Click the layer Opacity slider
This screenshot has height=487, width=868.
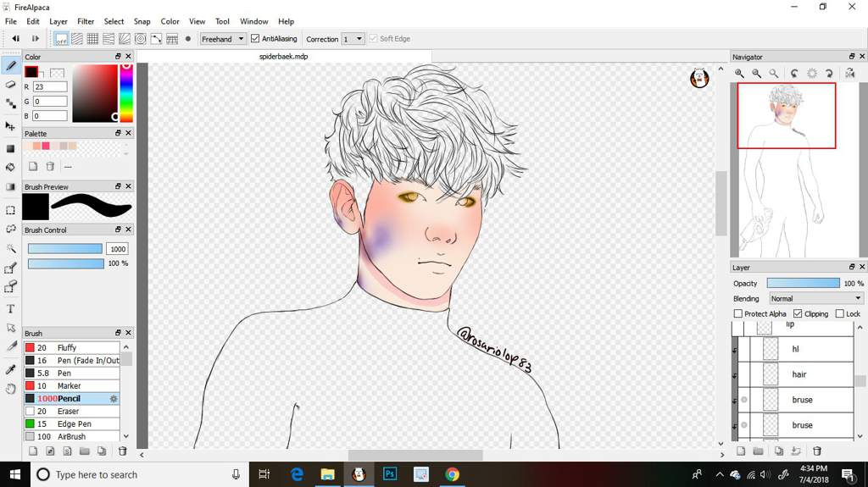tap(804, 284)
